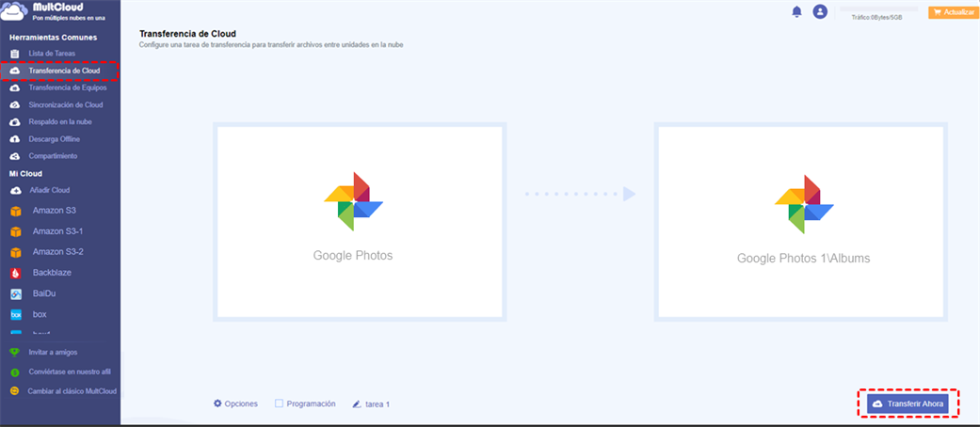This screenshot has height=427, width=980.
Task: Open the user account avatar
Action: [x=820, y=11]
